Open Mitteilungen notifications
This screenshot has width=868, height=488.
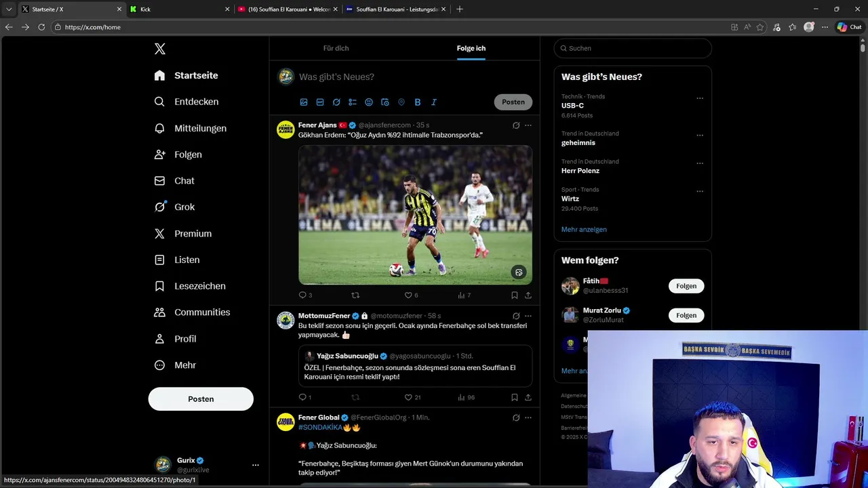click(x=190, y=128)
